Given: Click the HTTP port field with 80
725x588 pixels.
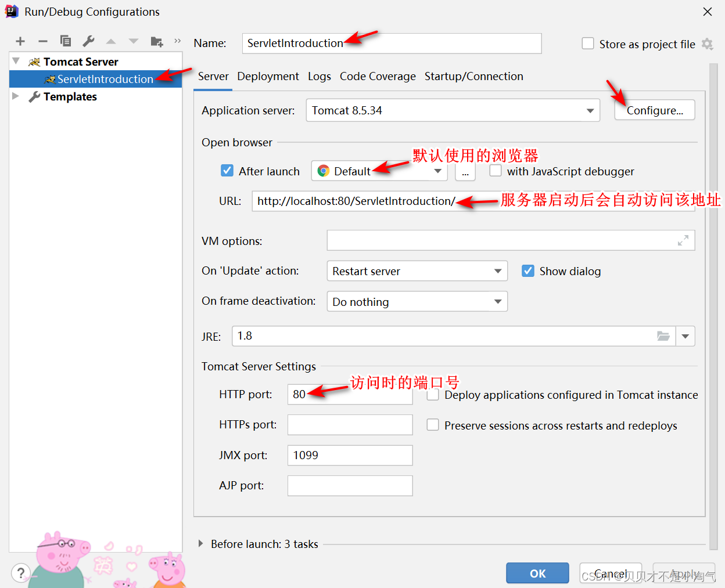Looking at the screenshot, I should tap(350, 394).
